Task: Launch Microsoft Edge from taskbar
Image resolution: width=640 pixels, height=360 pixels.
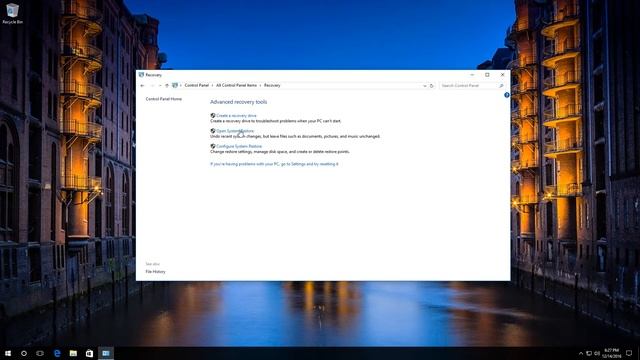Action: (57, 353)
